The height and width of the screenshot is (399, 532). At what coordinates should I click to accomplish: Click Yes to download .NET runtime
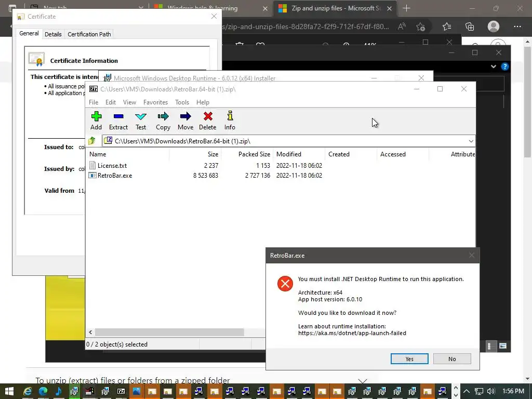tap(409, 358)
